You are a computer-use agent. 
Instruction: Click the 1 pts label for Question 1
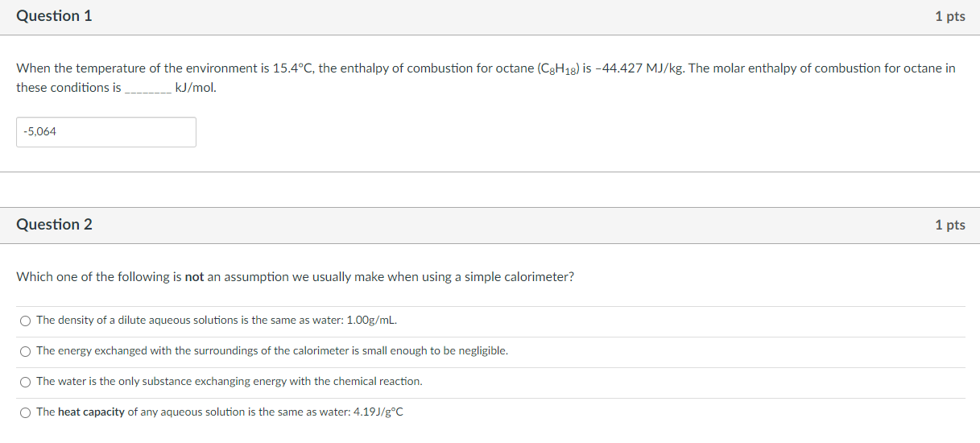pyautogui.click(x=950, y=17)
